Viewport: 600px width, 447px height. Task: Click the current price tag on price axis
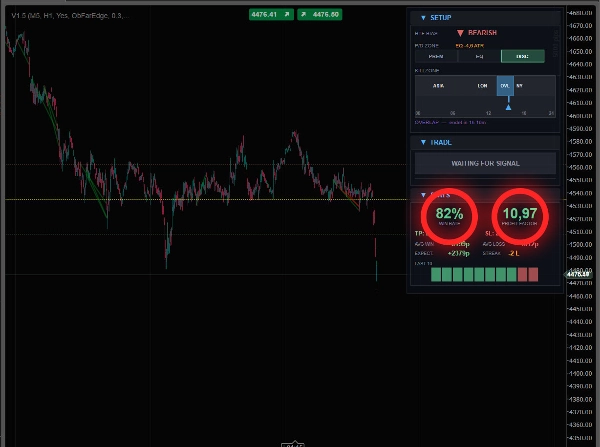coord(578,274)
